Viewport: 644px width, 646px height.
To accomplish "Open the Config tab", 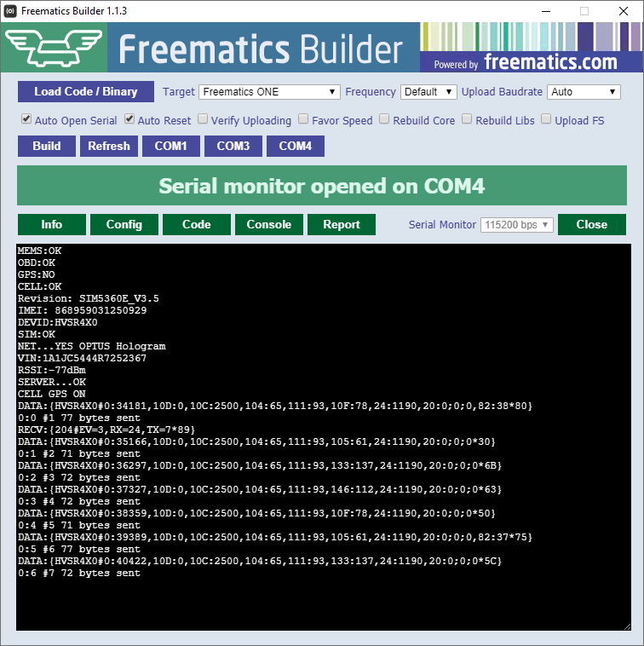I will [x=124, y=224].
